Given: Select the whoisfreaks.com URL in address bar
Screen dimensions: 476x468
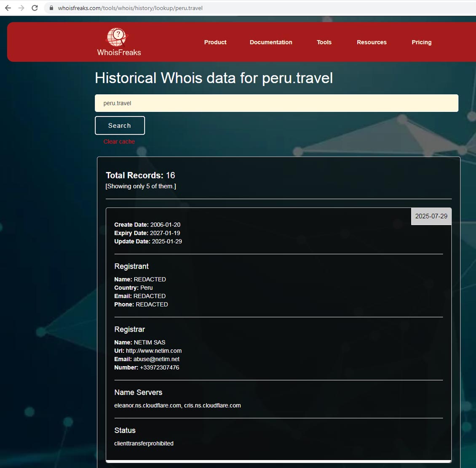Looking at the screenshot, I should (130, 8).
